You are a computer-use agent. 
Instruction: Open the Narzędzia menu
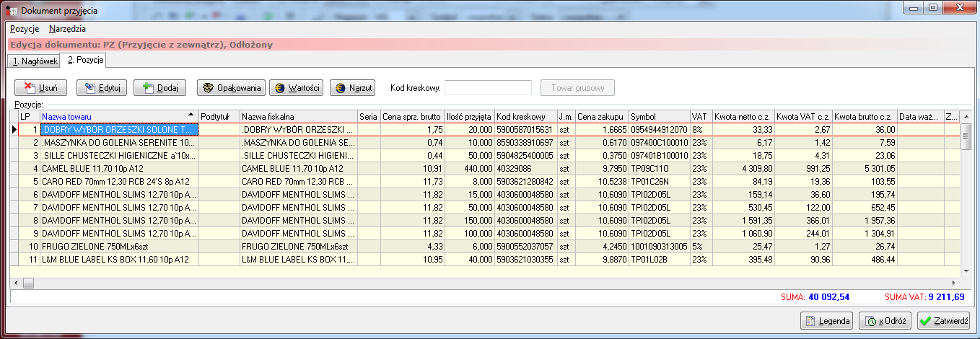click(67, 29)
